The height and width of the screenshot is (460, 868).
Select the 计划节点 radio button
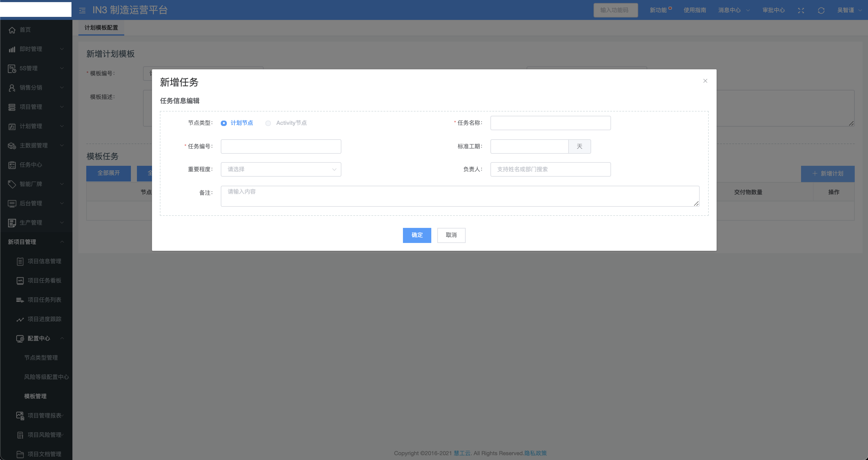pyautogui.click(x=224, y=123)
